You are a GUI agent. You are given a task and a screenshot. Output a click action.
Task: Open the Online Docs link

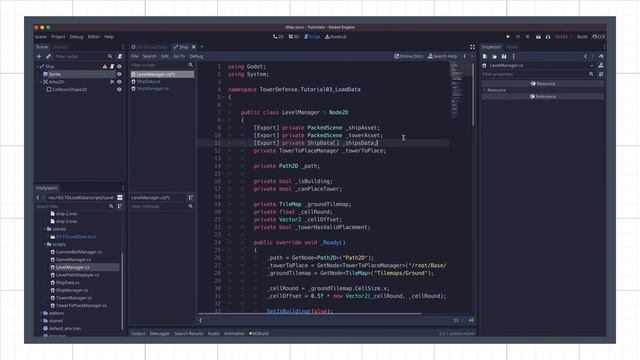[409, 56]
